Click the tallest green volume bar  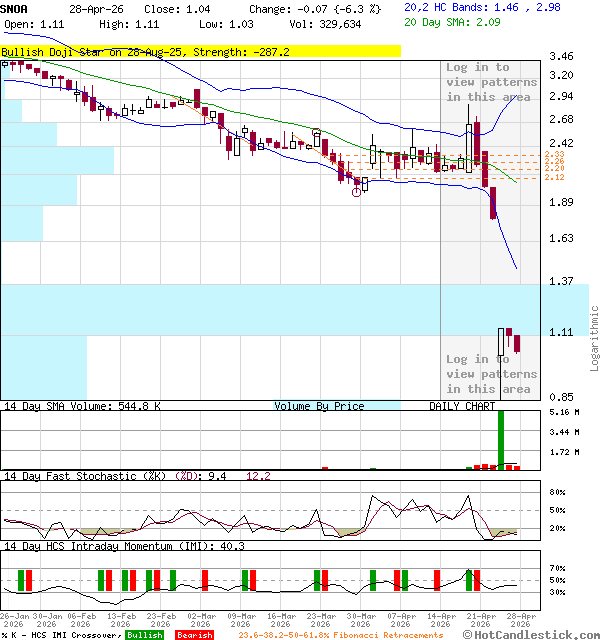pos(501,438)
